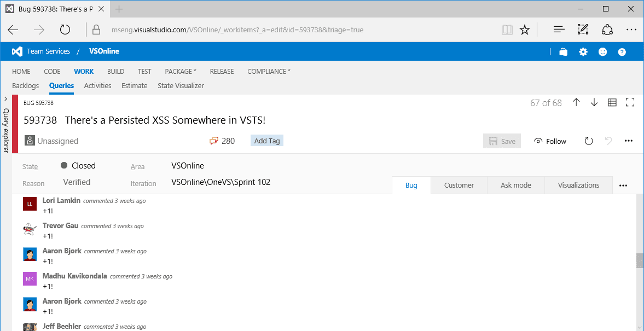Open the WORK hub

coord(84,72)
